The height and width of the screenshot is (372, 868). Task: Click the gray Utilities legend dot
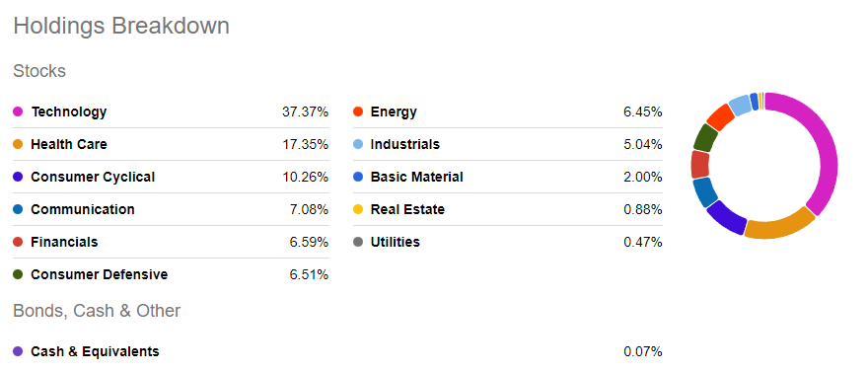(358, 242)
